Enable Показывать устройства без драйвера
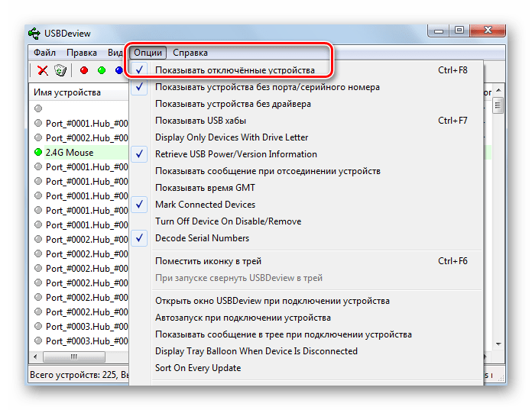The image size is (532, 410). 306,104
